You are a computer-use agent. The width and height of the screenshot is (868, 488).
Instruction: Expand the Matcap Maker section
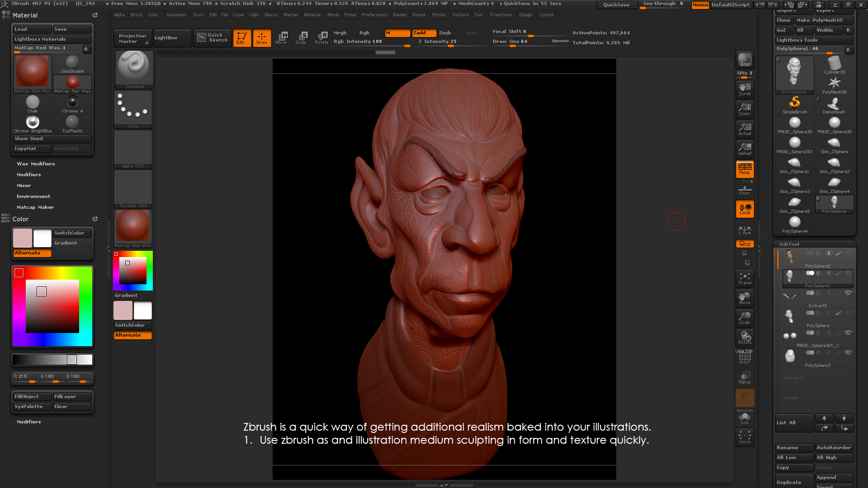coord(35,207)
